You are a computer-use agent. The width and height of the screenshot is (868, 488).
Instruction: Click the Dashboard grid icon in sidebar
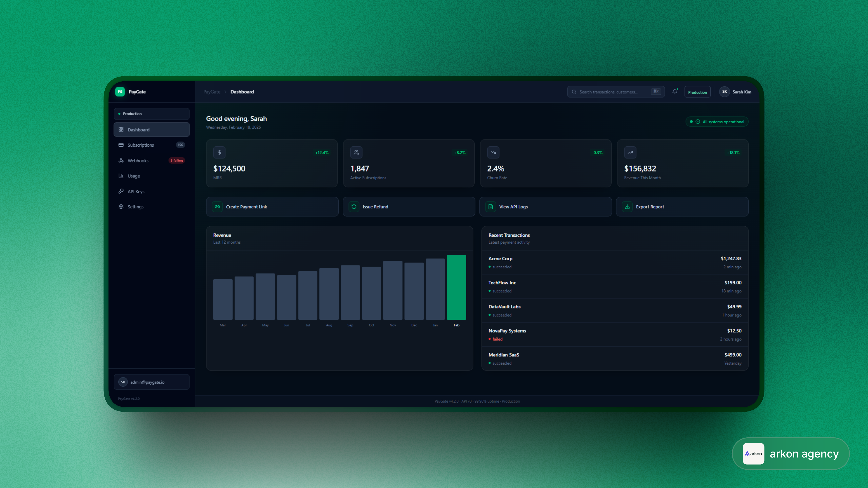pos(121,130)
